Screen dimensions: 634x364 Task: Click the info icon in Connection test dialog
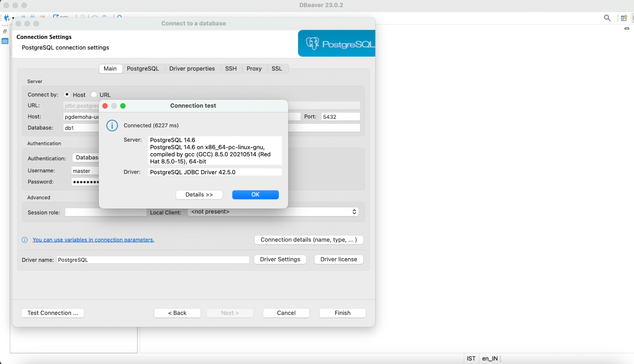(112, 126)
